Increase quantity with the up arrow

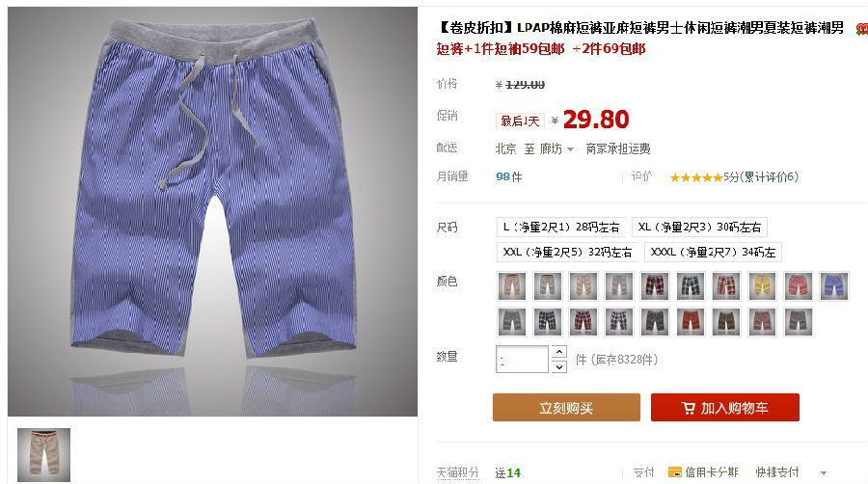[x=559, y=352]
